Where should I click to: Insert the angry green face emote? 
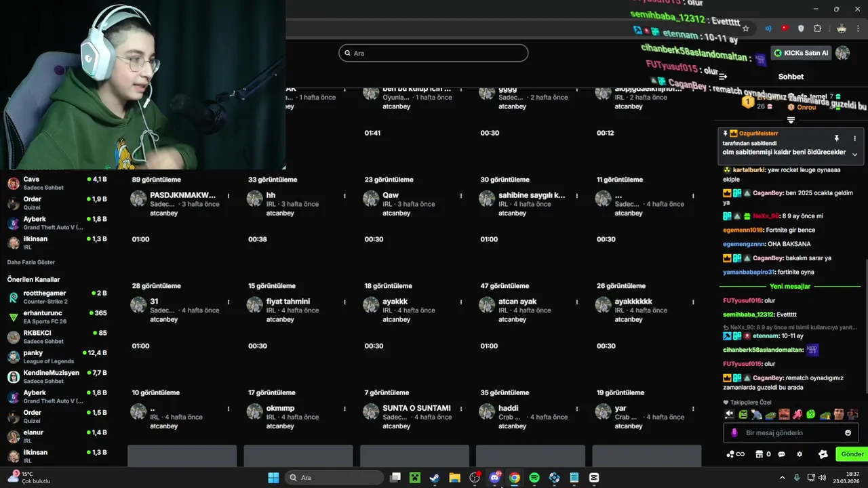tap(743, 414)
